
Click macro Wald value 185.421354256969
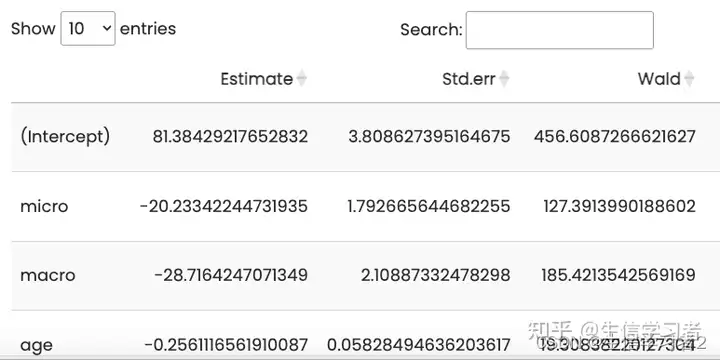point(618,275)
